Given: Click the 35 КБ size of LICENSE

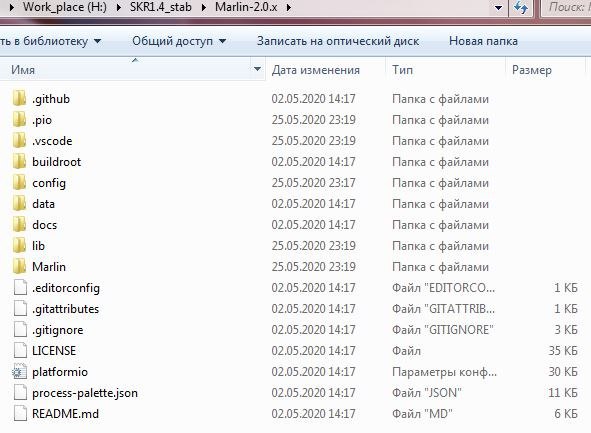Looking at the screenshot, I should point(563,351).
